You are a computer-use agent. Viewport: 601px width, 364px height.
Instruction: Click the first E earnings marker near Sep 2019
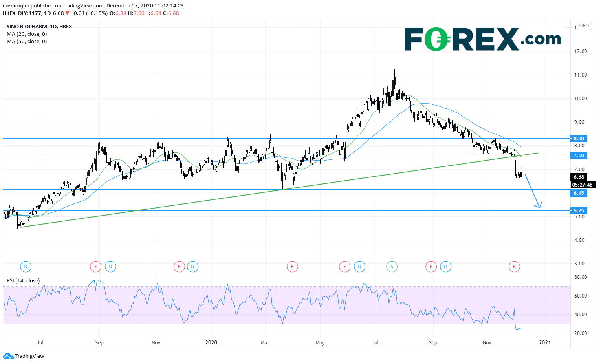click(x=95, y=267)
